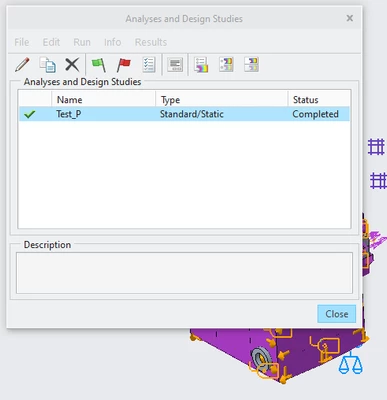This screenshot has width=387, height=400.
Task: Delete the study using the X icon
Action: [72, 65]
